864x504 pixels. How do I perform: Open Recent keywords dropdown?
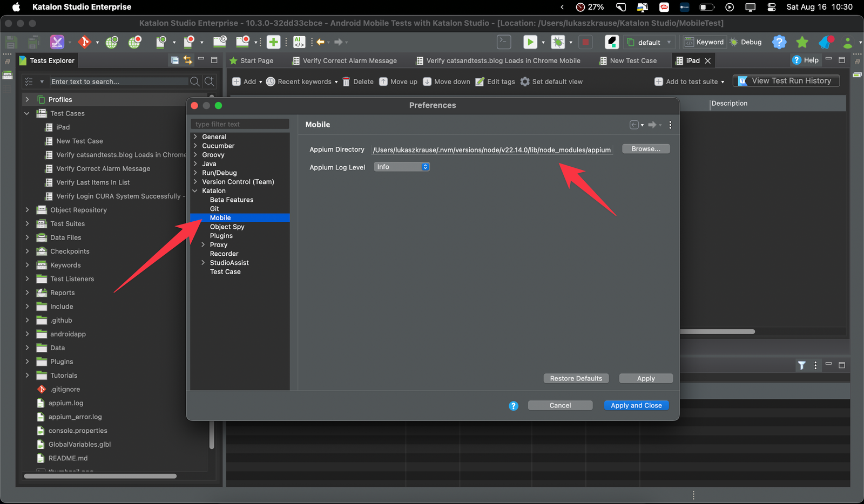[x=302, y=81]
